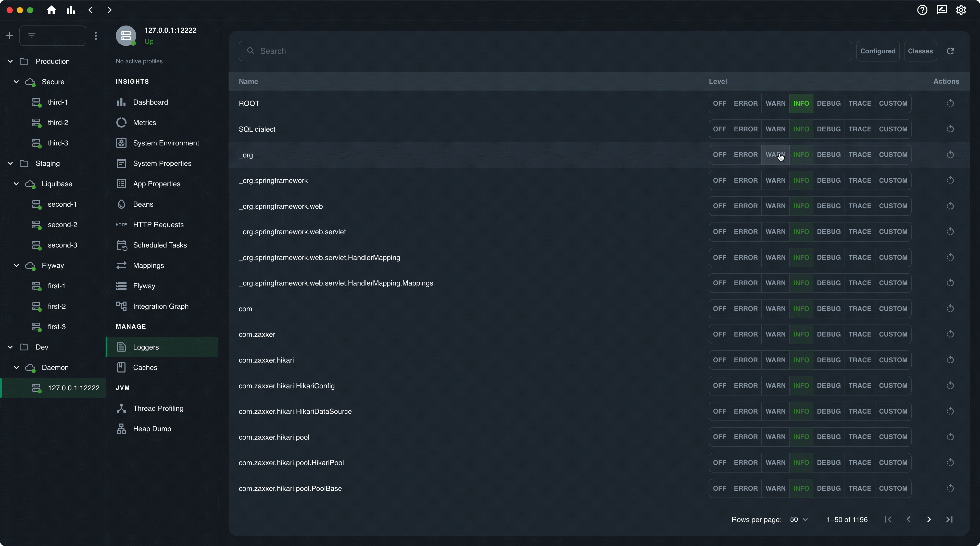Open Thread Profiling page

point(158,408)
